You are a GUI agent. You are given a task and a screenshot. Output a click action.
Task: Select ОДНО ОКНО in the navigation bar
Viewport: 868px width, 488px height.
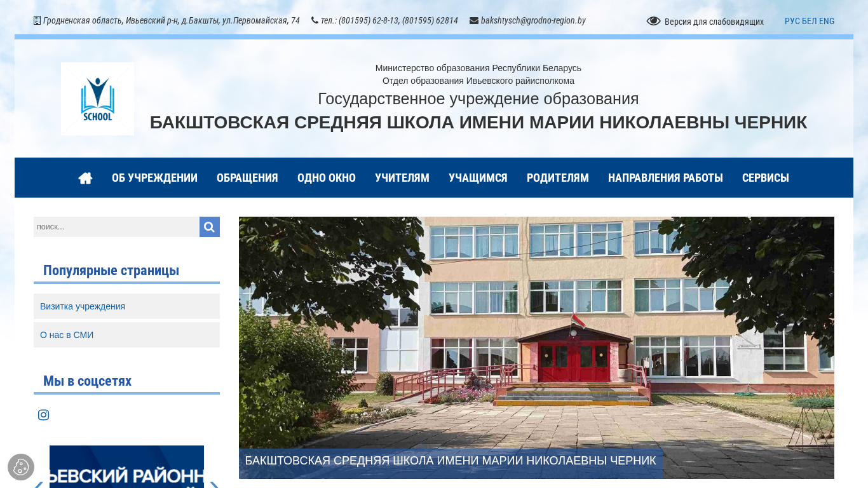point(327,178)
